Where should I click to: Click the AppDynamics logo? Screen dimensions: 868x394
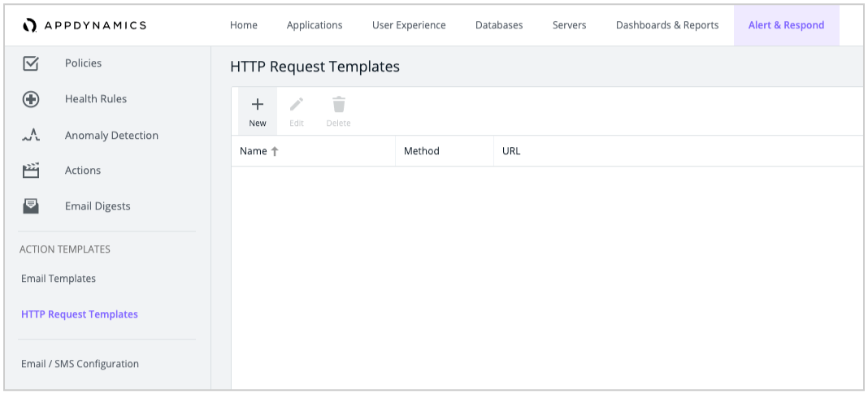85,25
